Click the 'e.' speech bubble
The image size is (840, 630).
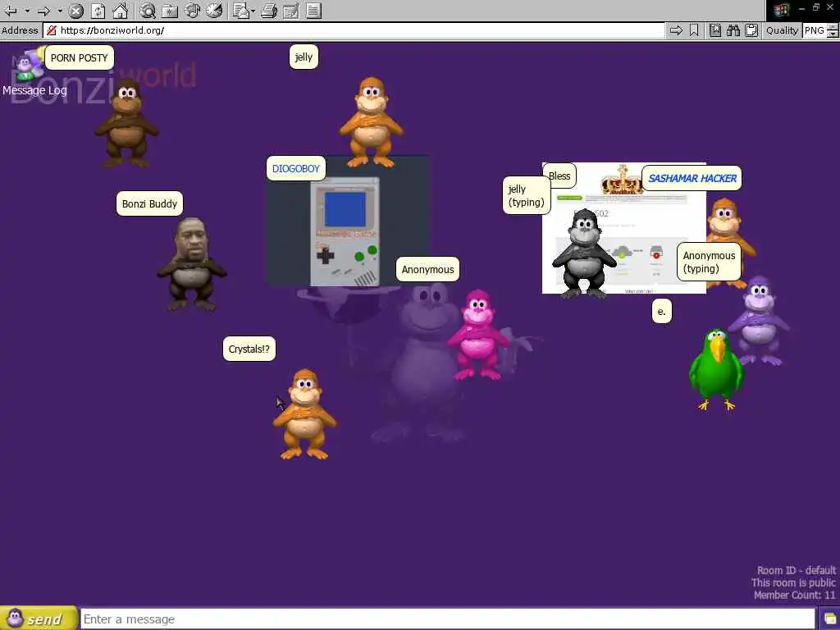pyautogui.click(x=662, y=311)
